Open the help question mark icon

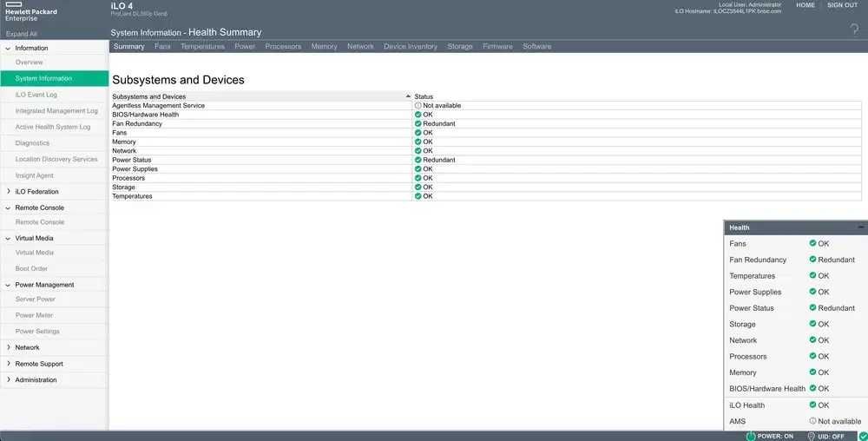click(855, 30)
